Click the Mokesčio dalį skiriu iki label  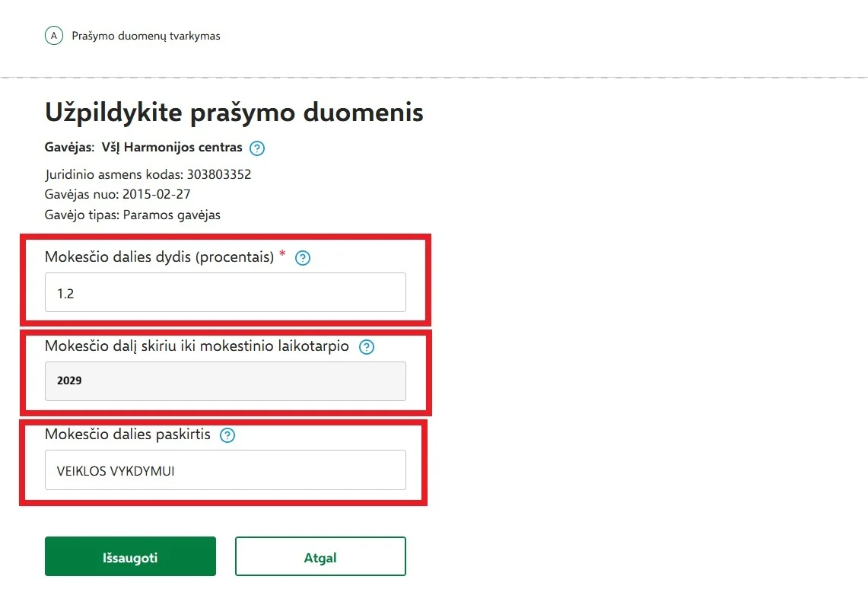pyautogui.click(x=197, y=346)
